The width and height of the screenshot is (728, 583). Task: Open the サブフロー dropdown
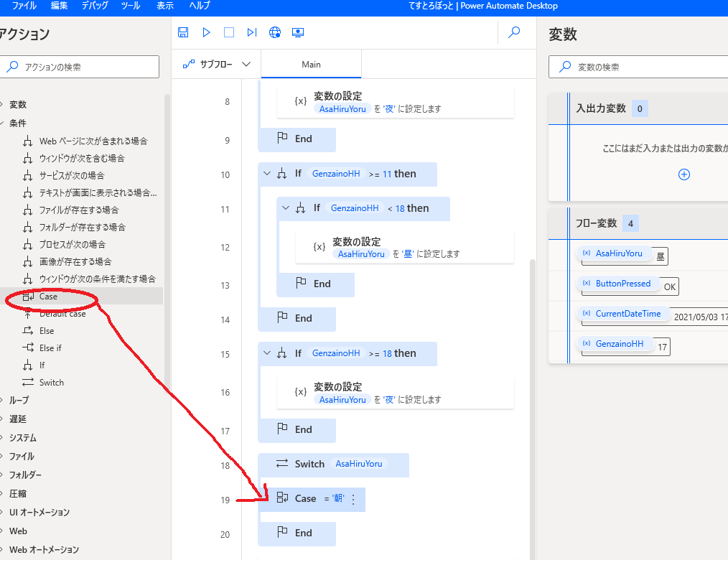(217, 64)
